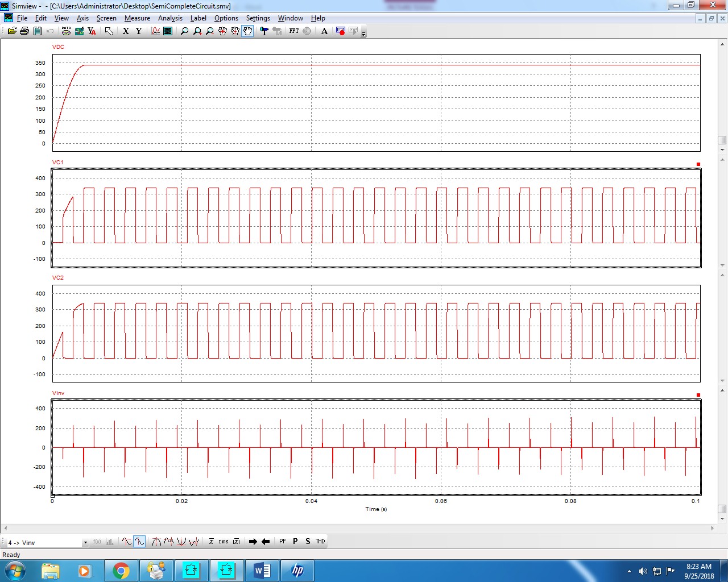
Task: Open the Measure menu
Action: pos(137,18)
